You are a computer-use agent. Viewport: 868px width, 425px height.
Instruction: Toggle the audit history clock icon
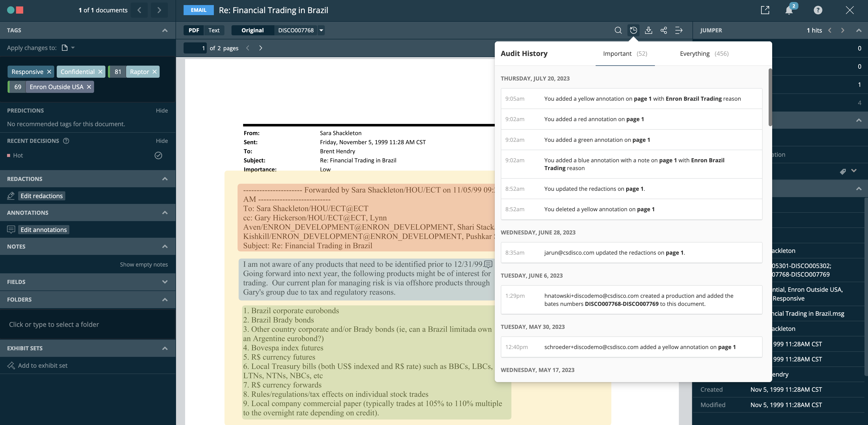(633, 30)
